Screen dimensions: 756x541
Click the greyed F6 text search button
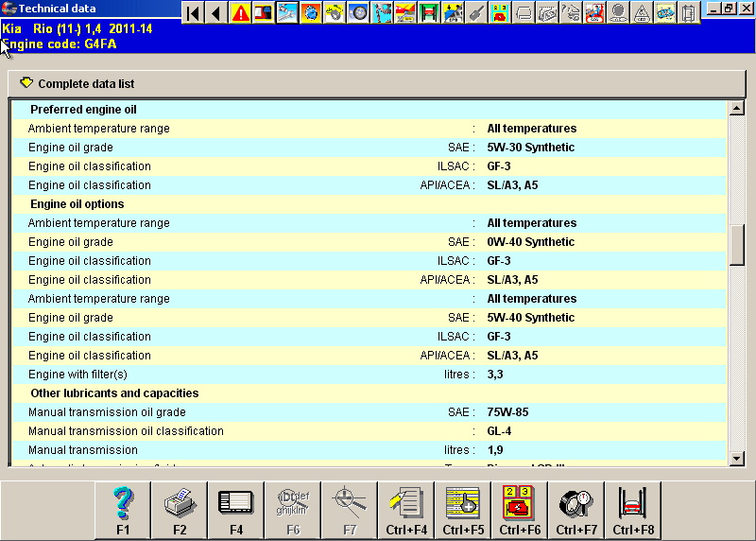click(293, 510)
